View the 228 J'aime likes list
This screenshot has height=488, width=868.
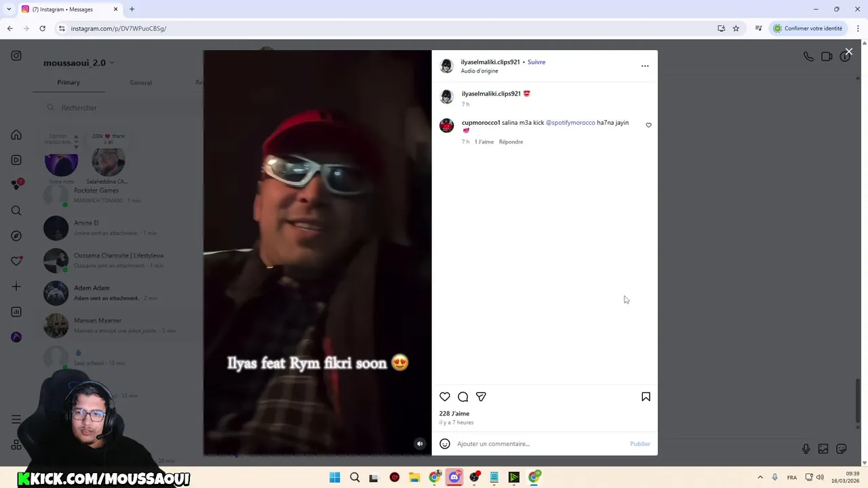tap(454, 413)
